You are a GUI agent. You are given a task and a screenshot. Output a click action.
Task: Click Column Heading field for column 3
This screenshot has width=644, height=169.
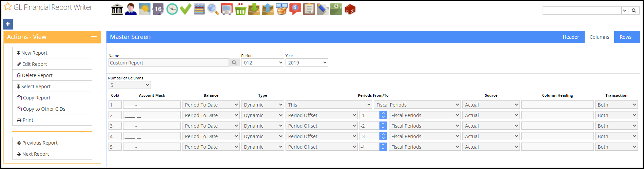tap(558, 126)
